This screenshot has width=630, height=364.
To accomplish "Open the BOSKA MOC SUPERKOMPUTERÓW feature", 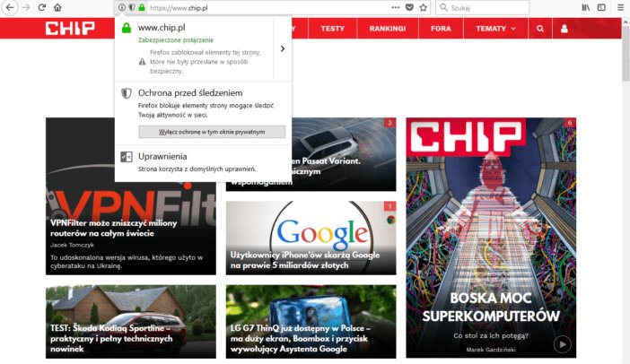I will 491,238.
